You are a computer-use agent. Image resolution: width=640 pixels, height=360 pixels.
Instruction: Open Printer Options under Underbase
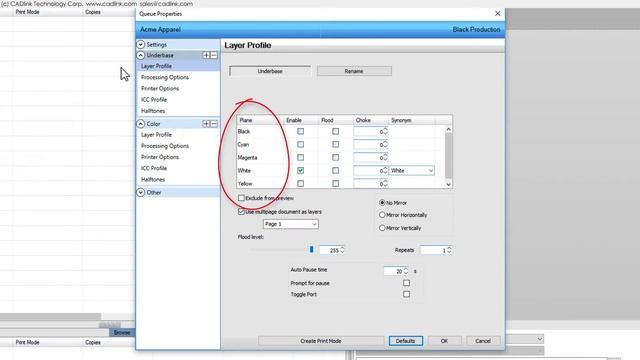point(160,89)
